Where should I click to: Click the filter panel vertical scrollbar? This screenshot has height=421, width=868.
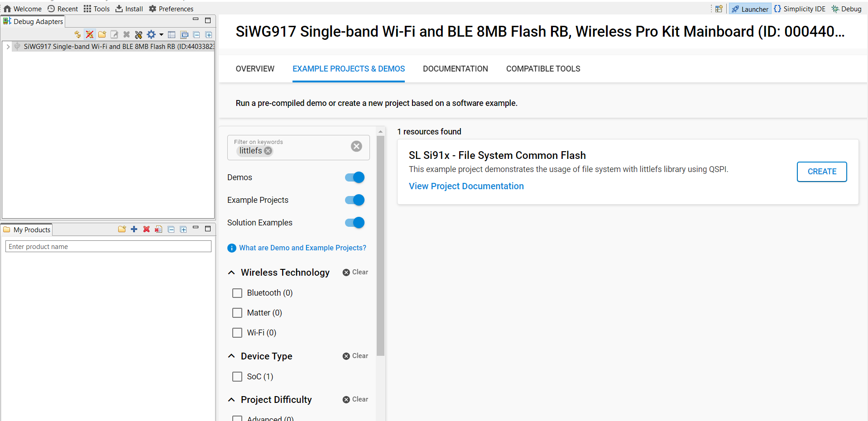click(x=380, y=244)
